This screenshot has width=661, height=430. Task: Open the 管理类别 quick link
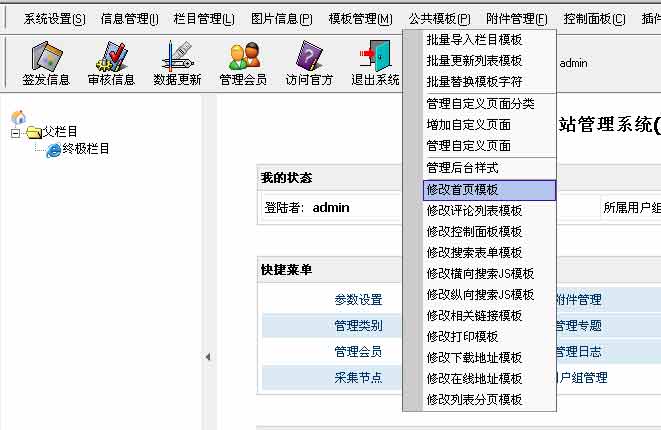click(358, 325)
